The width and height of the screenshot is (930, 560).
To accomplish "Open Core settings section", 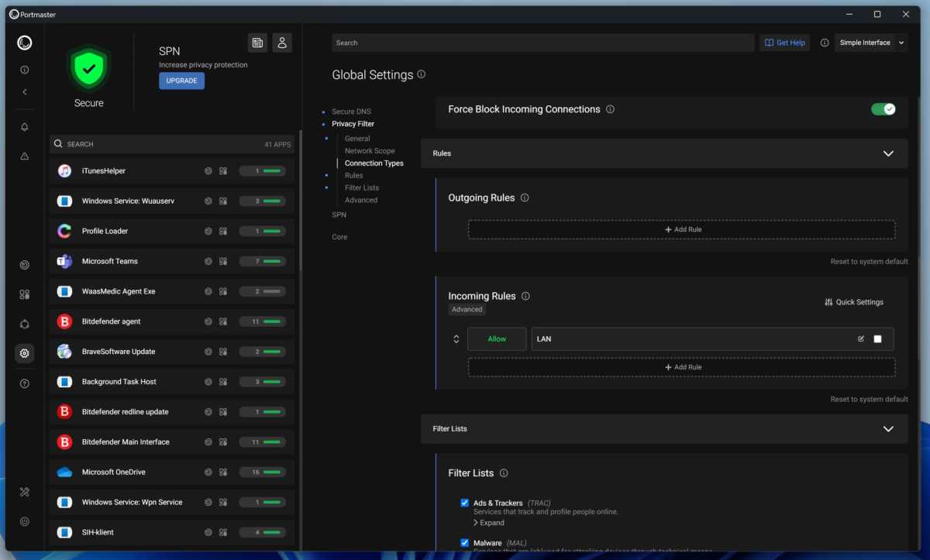I will point(339,237).
